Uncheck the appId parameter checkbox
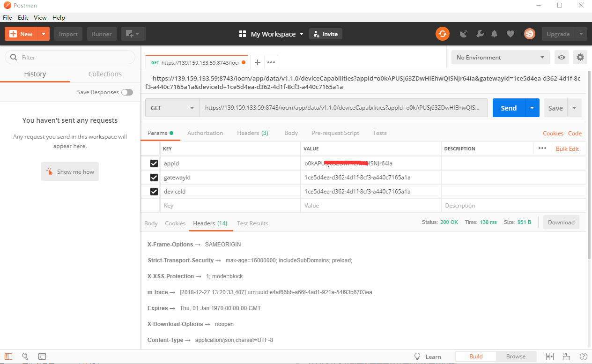Screen dimensions: 592x364 tap(154, 163)
